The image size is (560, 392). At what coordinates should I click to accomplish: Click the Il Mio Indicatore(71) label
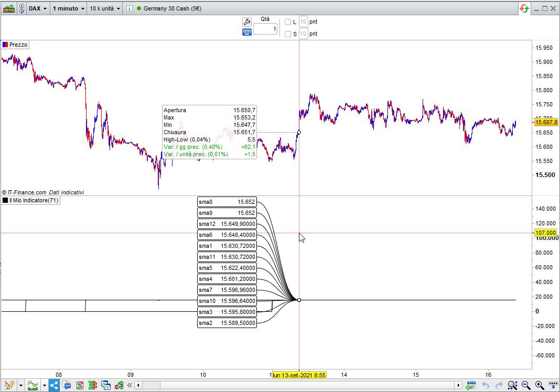[34, 201]
